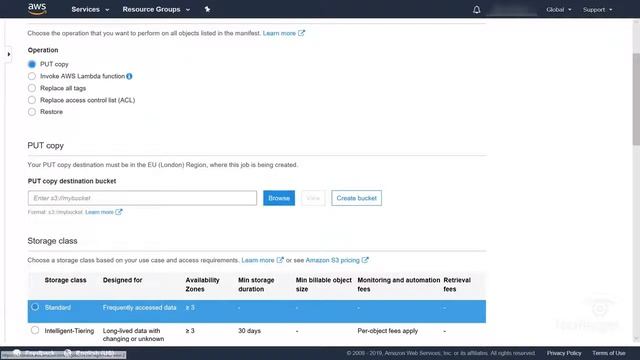
Task: Click the 'Per-object fees apply' cell
Action: tap(388, 331)
